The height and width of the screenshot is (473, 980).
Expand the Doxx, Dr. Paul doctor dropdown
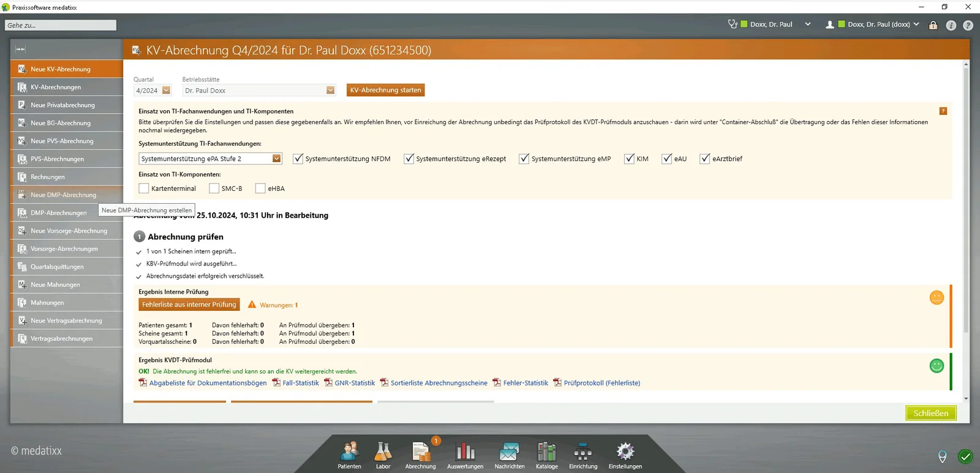pyautogui.click(x=808, y=24)
